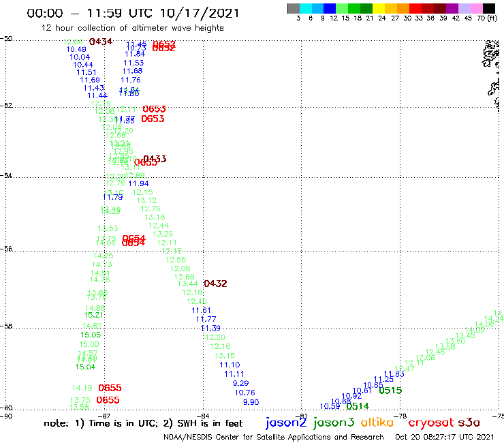Click the 15.21 wave height value
This screenshot has height=443, width=504.
point(94,315)
